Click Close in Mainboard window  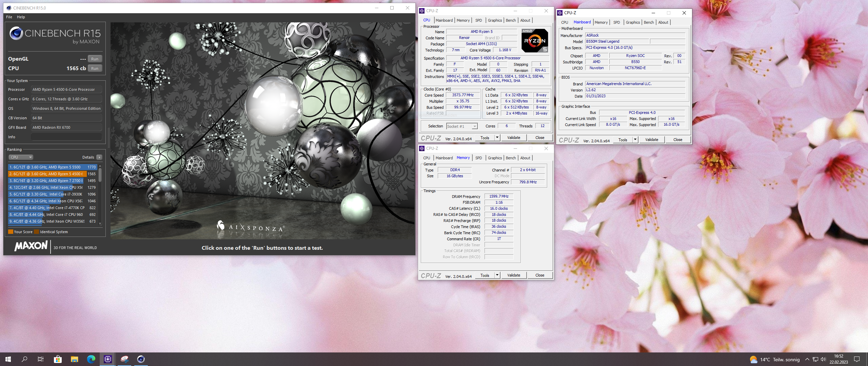(x=678, y=140)
